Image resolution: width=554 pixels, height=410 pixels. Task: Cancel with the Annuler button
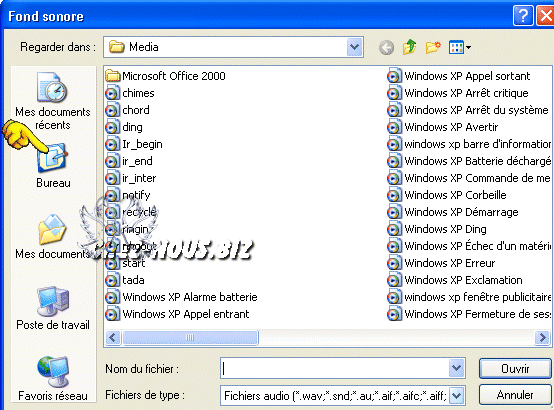515,394
